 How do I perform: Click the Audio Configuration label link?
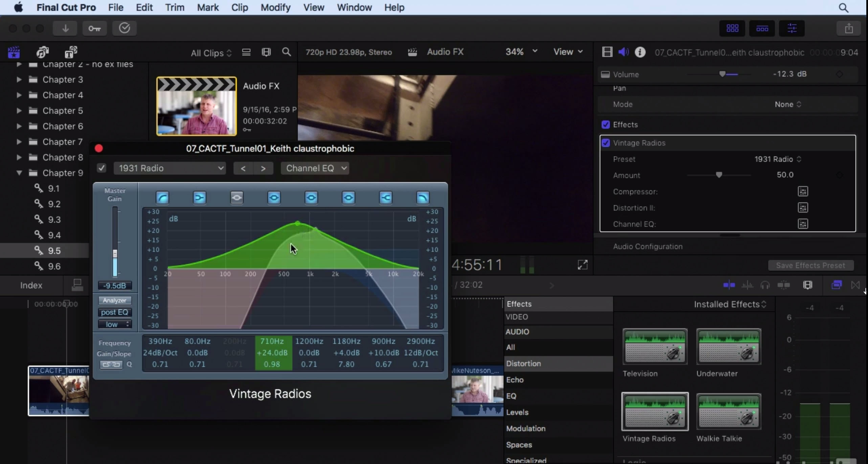(648, 246)
